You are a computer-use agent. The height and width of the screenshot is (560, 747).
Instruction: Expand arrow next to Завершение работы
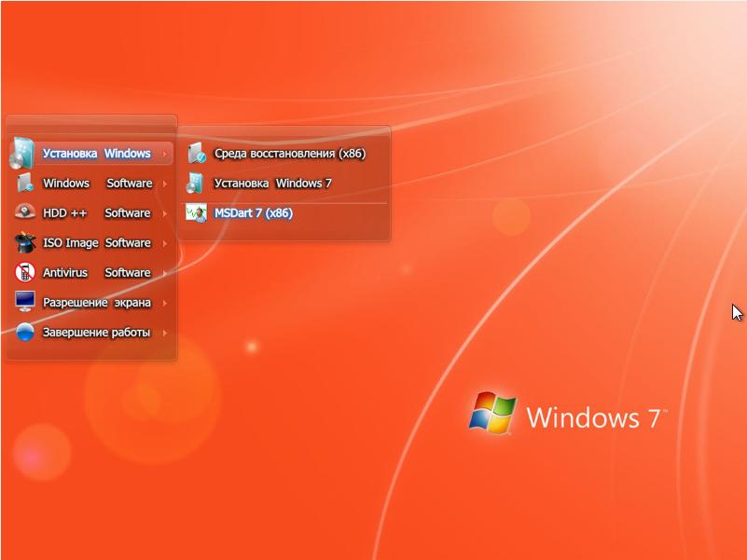click(165, 333)
